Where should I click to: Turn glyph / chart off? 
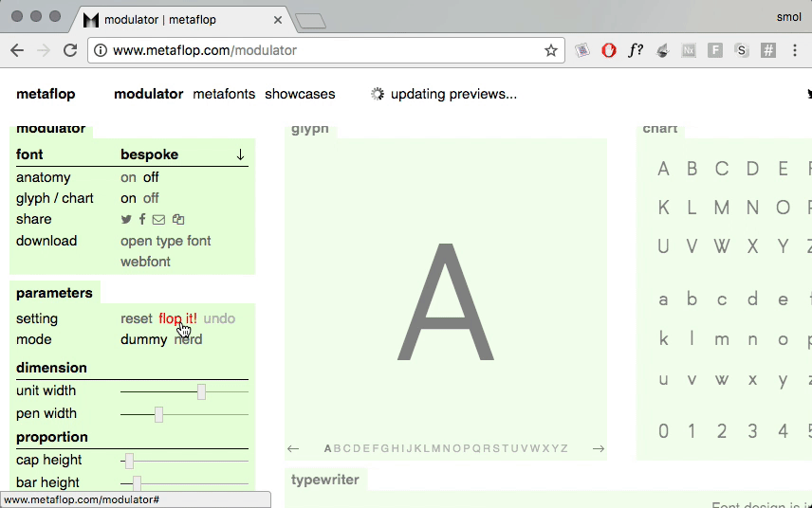[151, 198]
